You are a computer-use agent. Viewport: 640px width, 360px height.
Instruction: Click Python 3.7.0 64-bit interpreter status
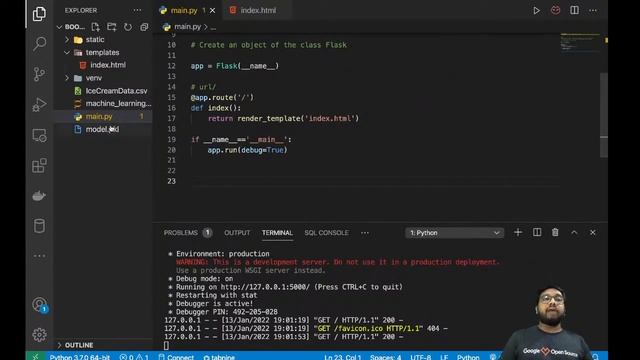80,357
